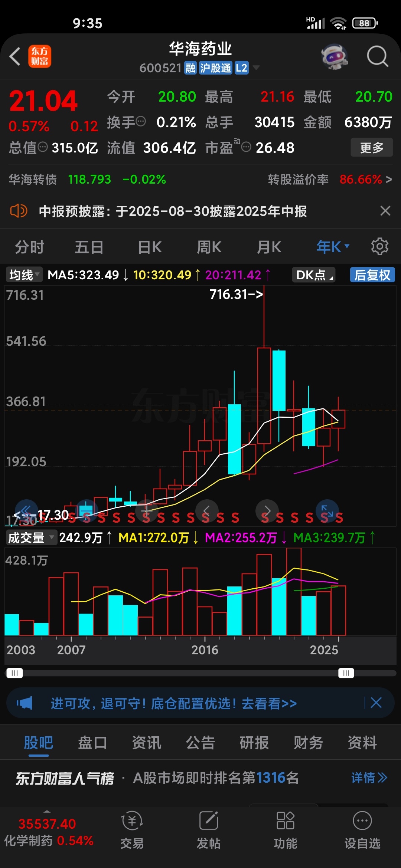Read 中报预披露 disclosure notice

coord(173,211)
